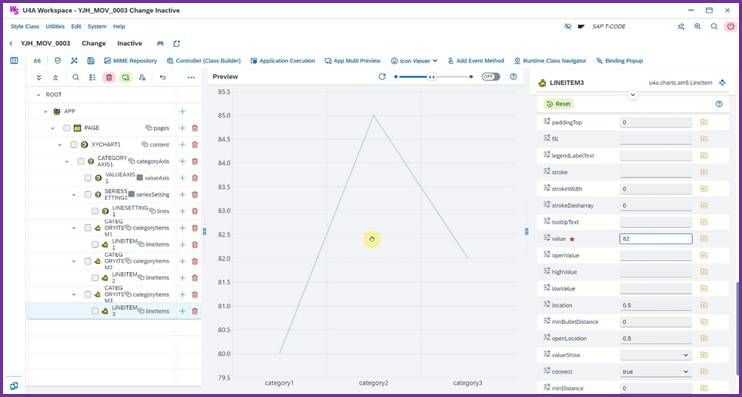Refresh the Preview pane

coord(382,77)
